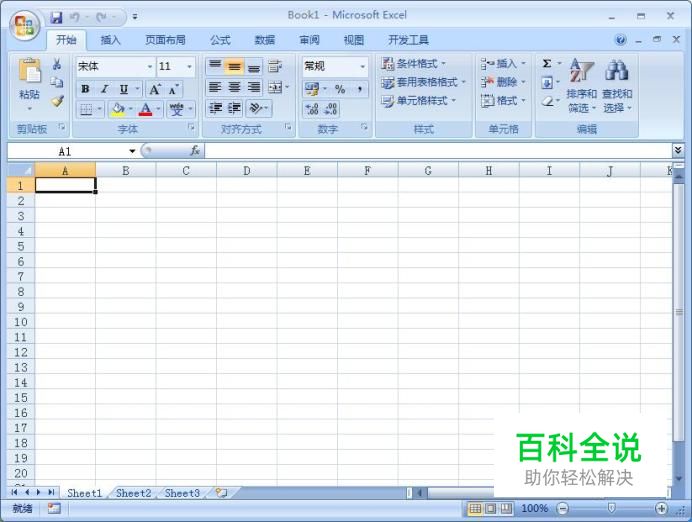692x522 pixels.
Task: Switch to the 公式 ribbon tab
Action: point(220,40)
